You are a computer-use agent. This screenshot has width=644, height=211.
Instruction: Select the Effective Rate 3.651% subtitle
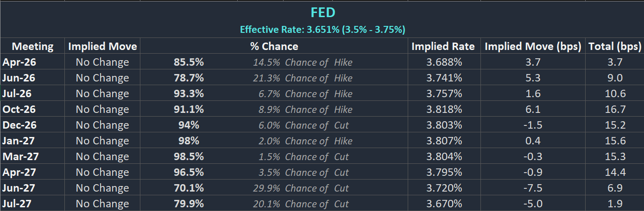coord(322,30)
